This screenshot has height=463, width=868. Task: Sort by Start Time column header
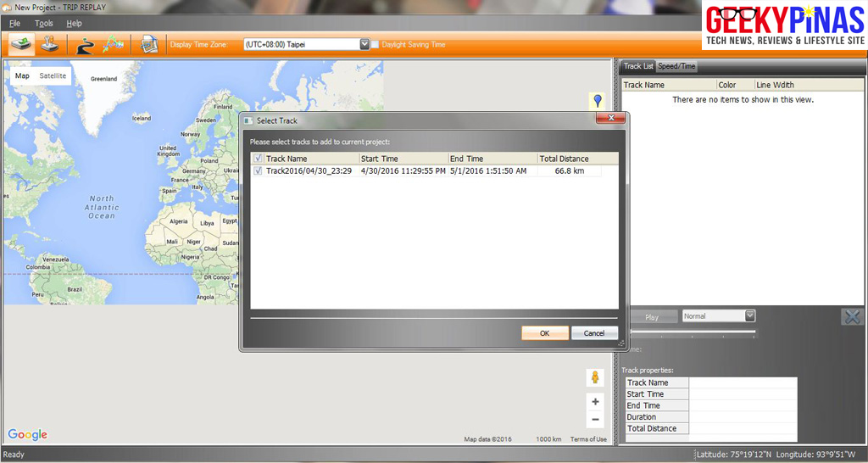(403, 159)
